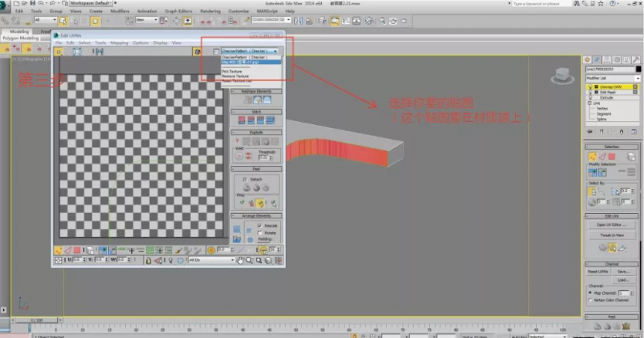Click the Reset UVWs button
Viewport: 644px width, 338px height.
tap(598, 271)
